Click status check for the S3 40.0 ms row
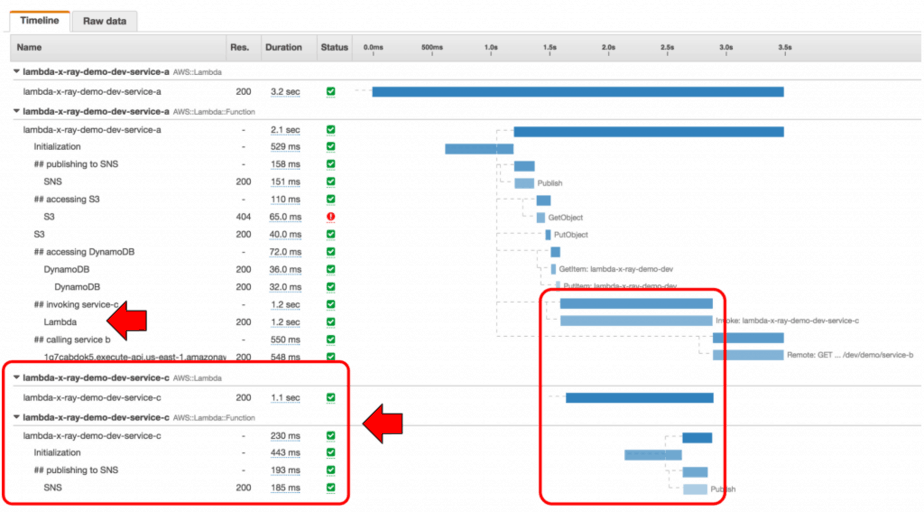 (x=331, y=234)
